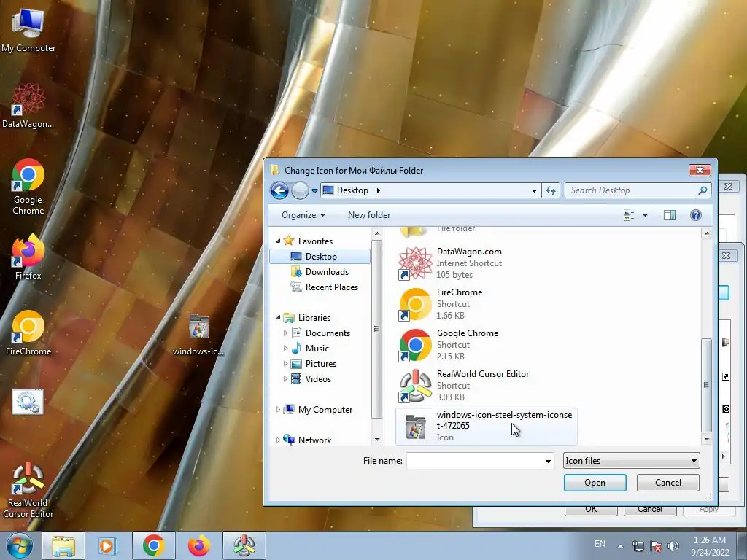Select the gear settings desktop icon
The width and height of the screenshot is (747, 560).
click(28, 402)
